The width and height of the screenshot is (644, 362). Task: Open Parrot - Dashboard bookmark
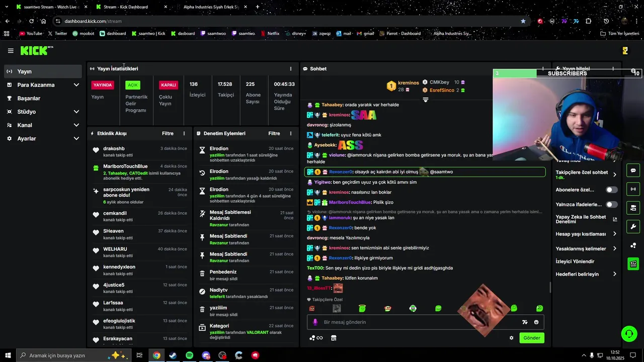(400, 34)
